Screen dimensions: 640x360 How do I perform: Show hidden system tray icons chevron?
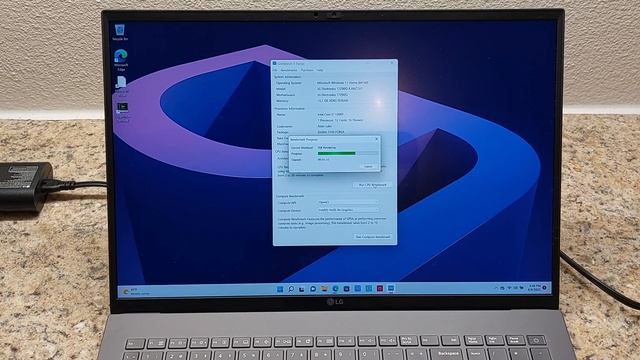496,288
